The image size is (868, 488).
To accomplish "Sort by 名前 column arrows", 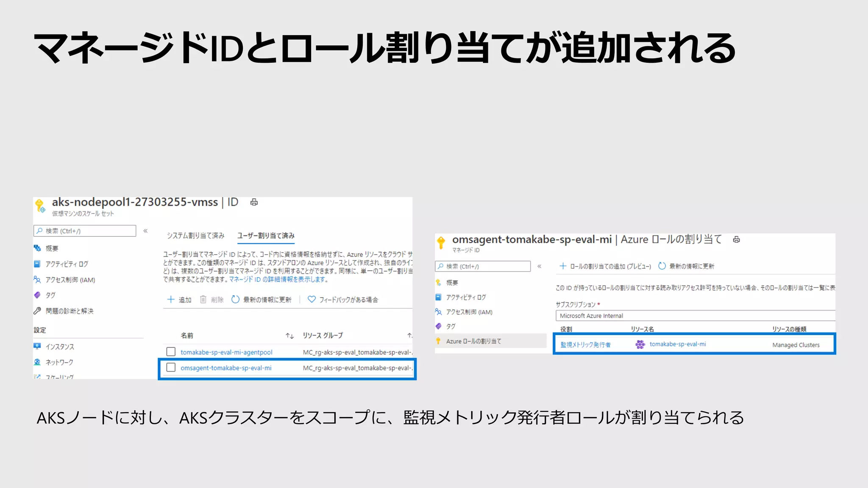I will pos(289,335).
